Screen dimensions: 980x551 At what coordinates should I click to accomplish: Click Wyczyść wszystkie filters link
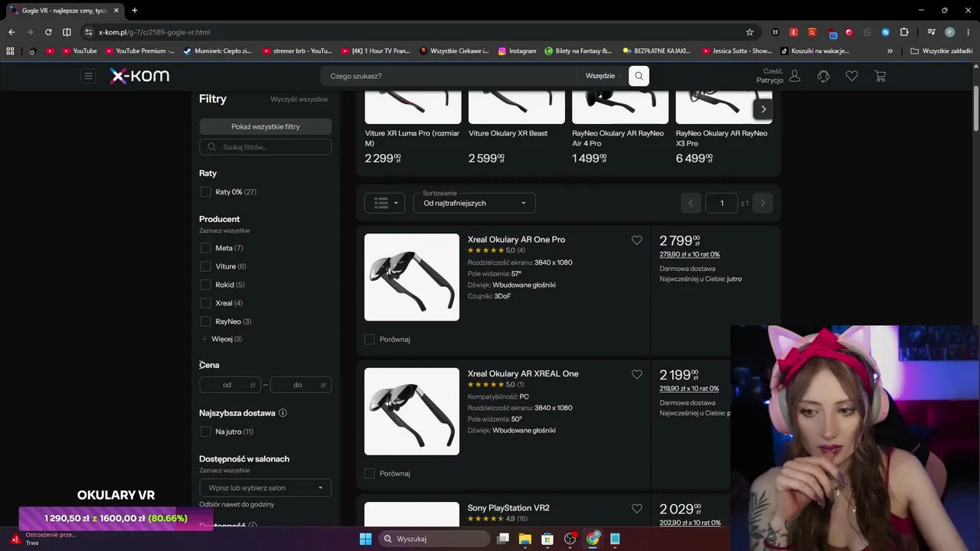pyautogui.click(x=299, y=99)
